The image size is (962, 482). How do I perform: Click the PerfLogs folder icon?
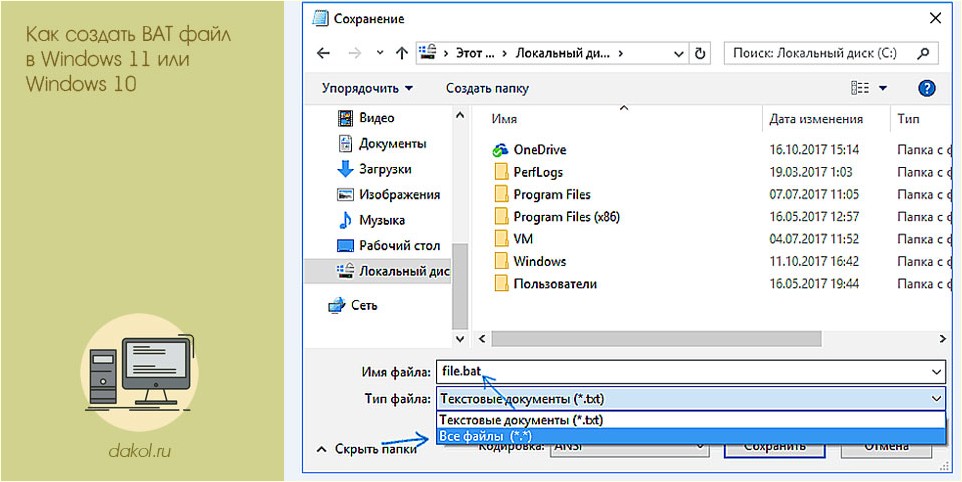(501, 172)
